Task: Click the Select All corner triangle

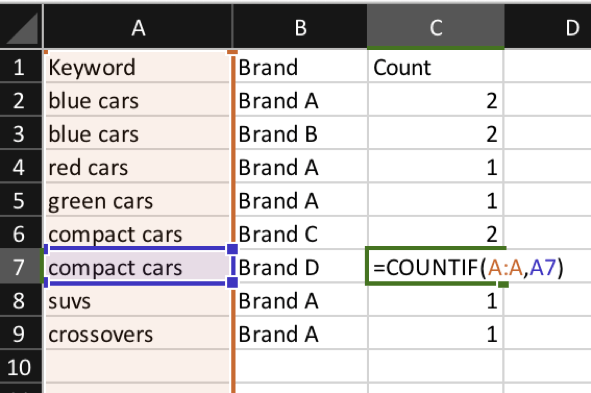Action: (x=22, y=28)
